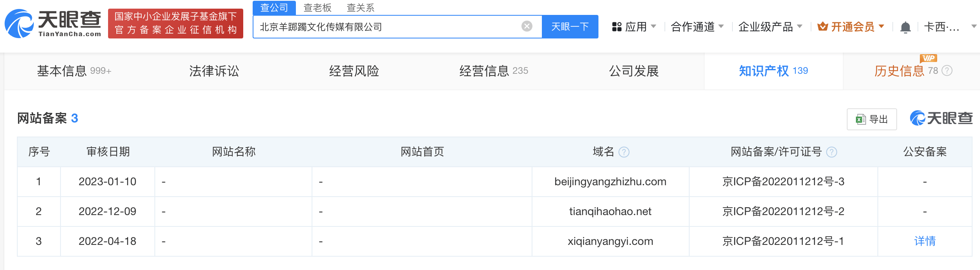Open the 知识产权 tab

pyautogui.click(x=773, y=71)
